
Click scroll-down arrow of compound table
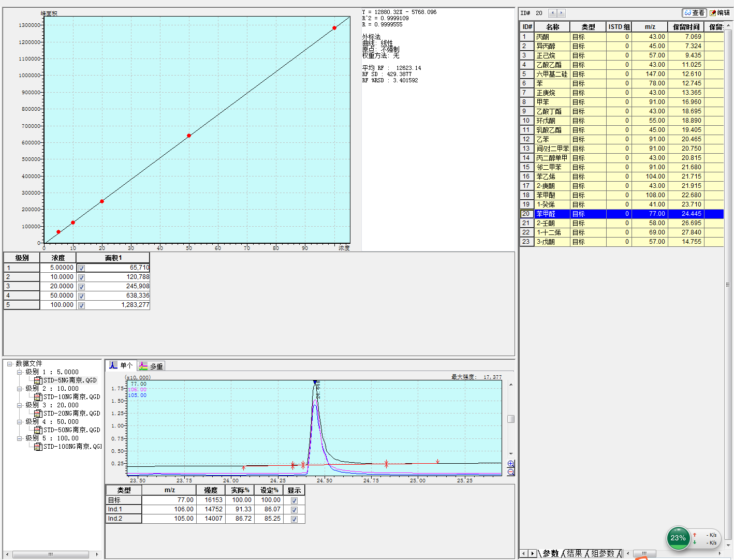728,545
